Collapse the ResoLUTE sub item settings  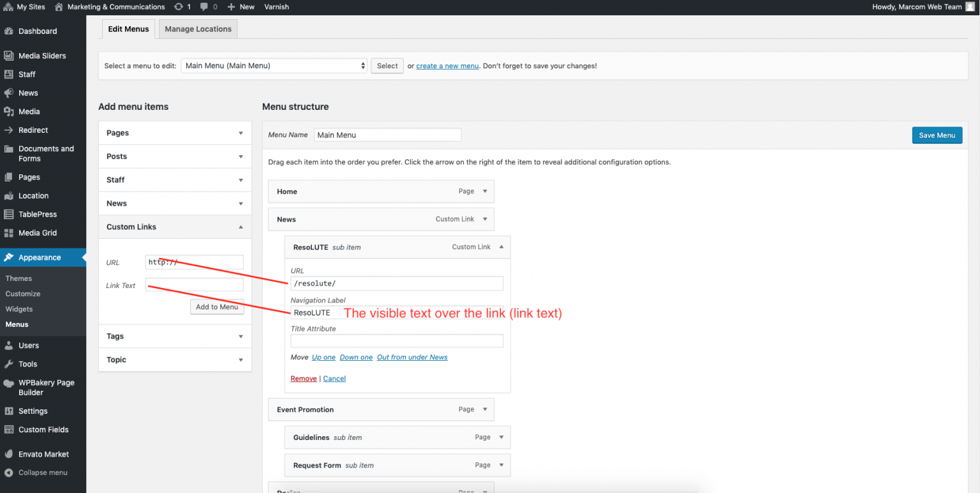tap(501, 247)
